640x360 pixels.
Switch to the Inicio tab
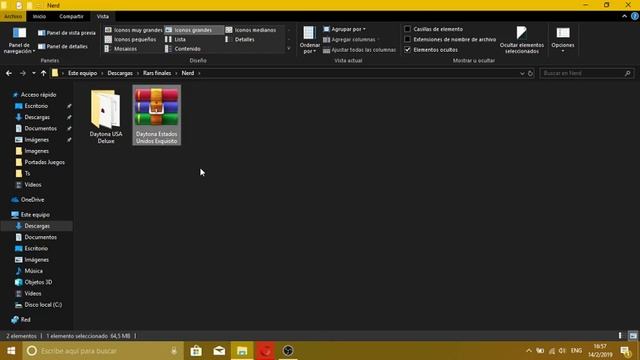(x=39, y=16)
